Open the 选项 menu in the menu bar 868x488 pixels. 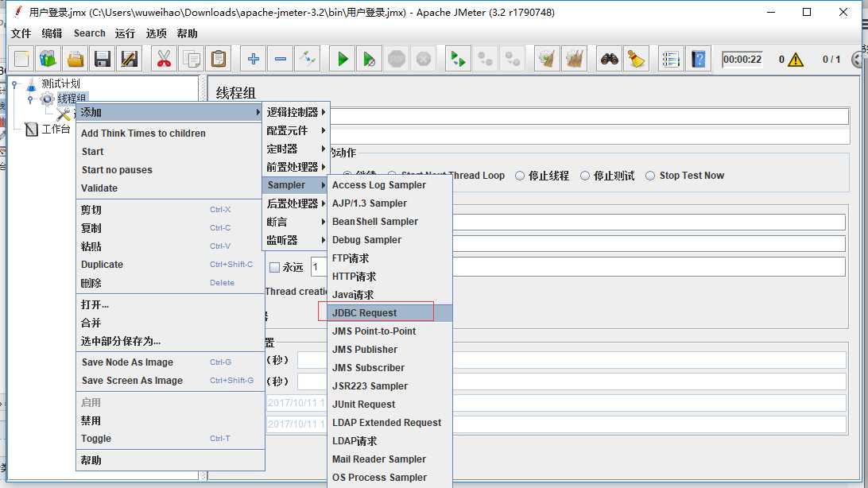(156, 33)
